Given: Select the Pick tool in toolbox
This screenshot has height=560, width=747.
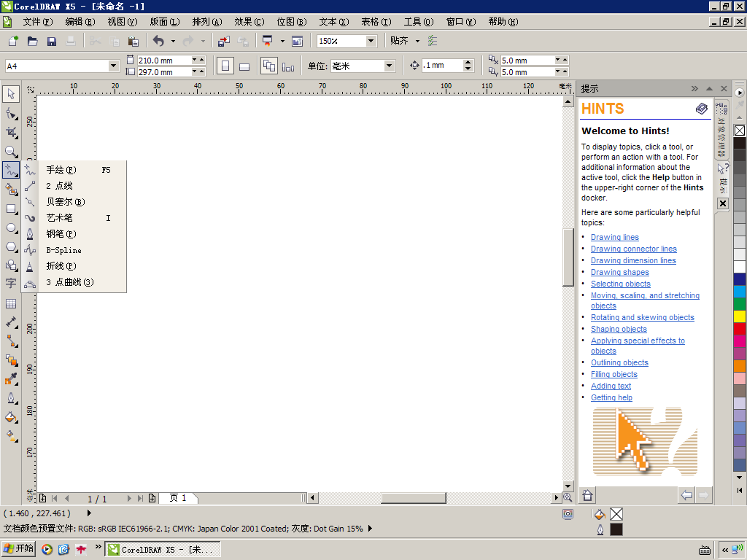Looking at the screenshot, I should tap(11, 94).
